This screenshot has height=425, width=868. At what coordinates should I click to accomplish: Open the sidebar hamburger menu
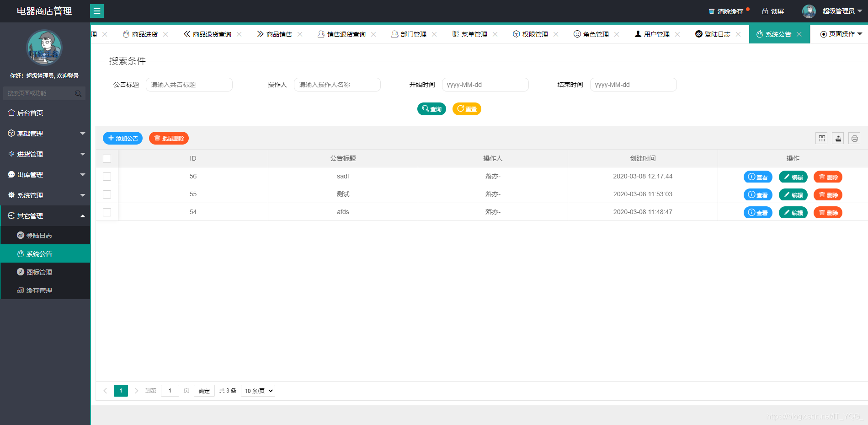click(96, 11)
